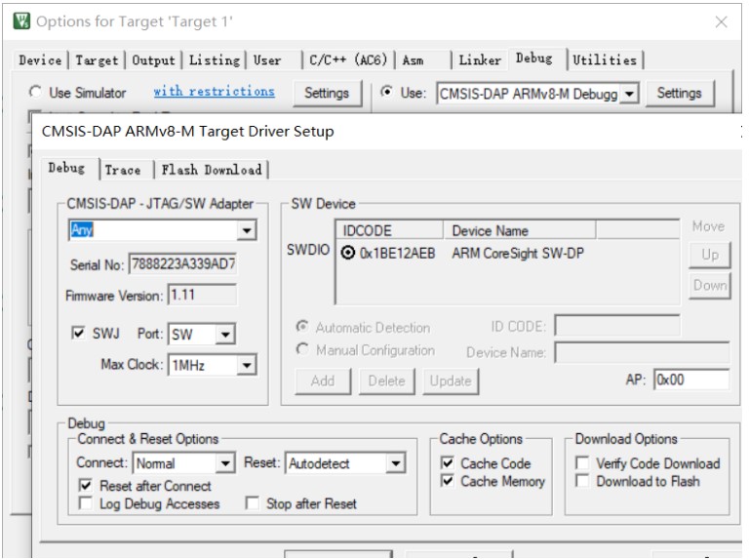Open the Max Clock 1MHz dropdown
This screenshot has height=560, width=749.
click(247, 366)
